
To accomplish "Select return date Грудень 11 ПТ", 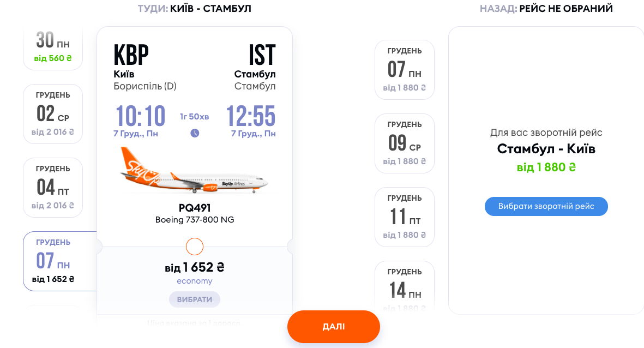I will pyautogui.click(x=405, y=217).
